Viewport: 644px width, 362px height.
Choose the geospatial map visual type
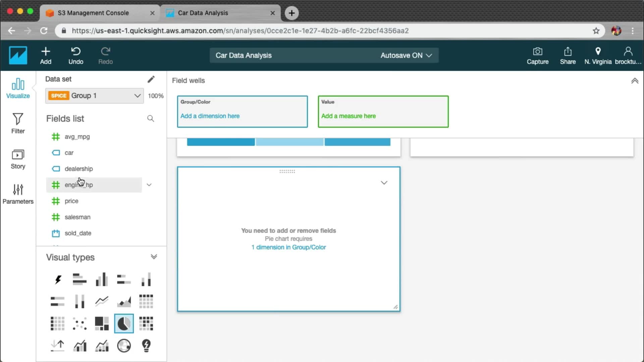(x=124, y=346)
